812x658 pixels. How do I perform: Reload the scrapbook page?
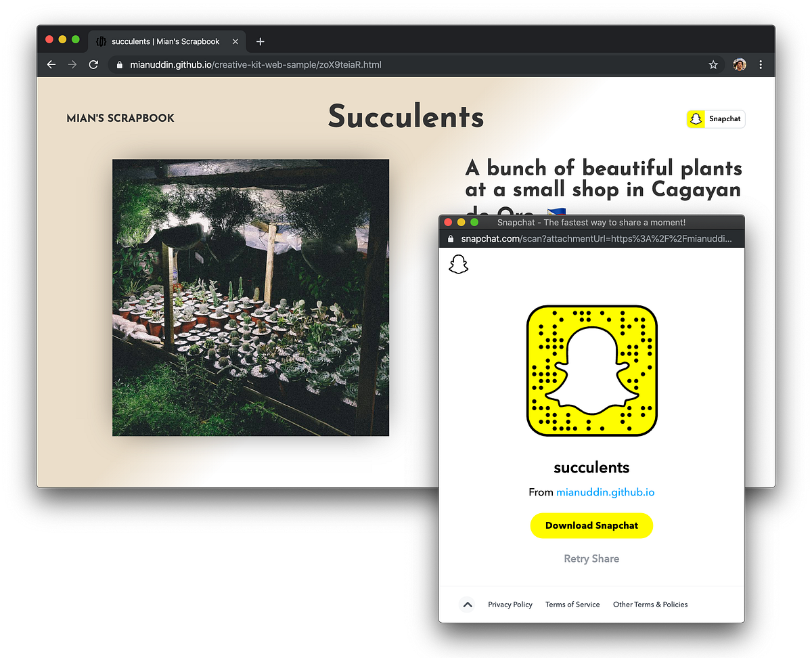tap(93, 64)
